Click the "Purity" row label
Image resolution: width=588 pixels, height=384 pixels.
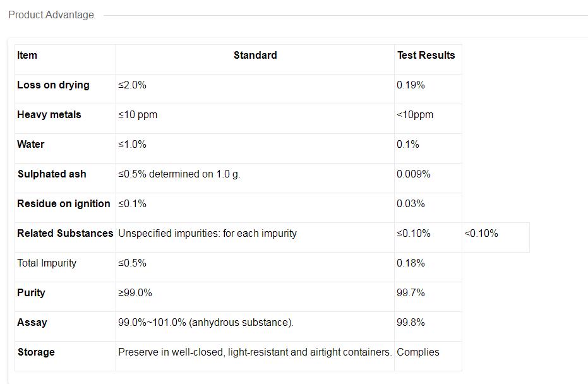[x=32, y=292]
